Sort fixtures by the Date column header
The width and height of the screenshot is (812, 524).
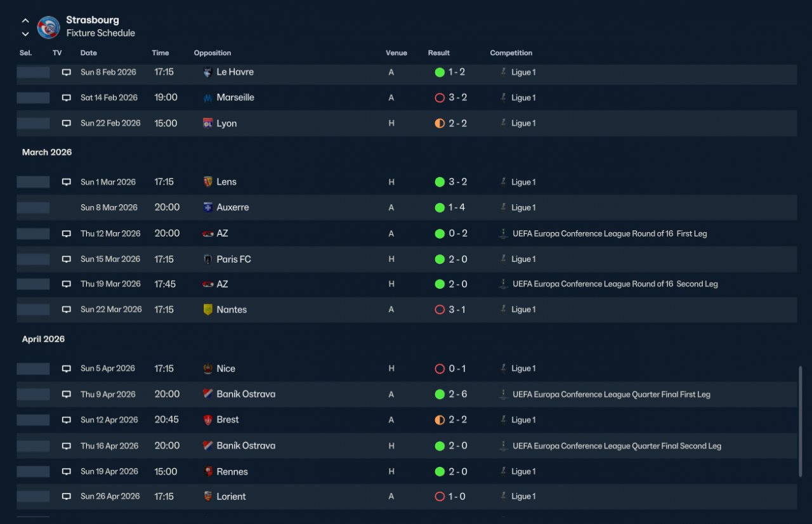(x=89, y=53)
